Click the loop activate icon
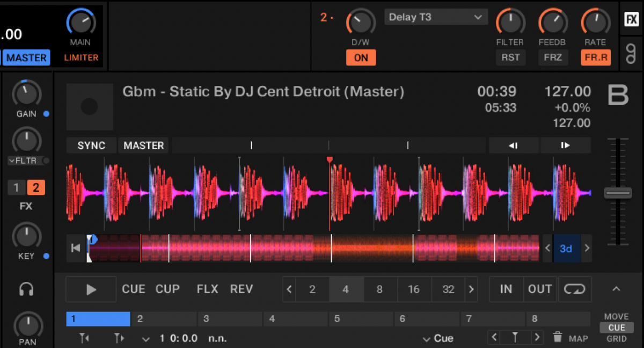This screenshot has width=644, height=348. pos(574,289)
